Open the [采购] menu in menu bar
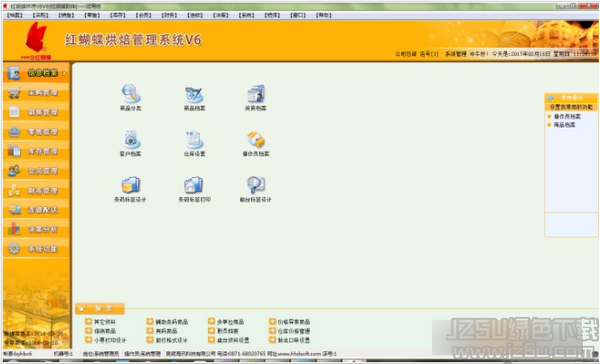Image resolution: width=600 pixels, height=364 pixels. coord(41,15)
